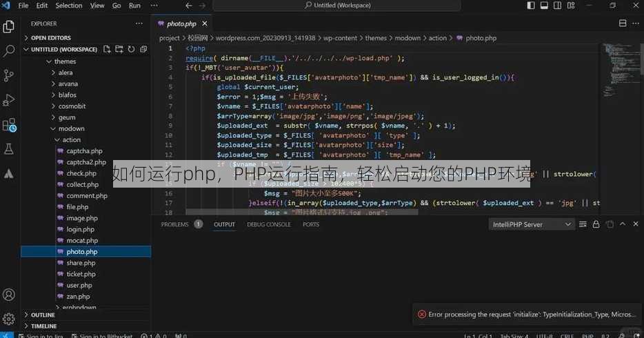The image size is (644, 338).
Task: Click the modown breadcrumb segment
Action: [x=407, y=38]
